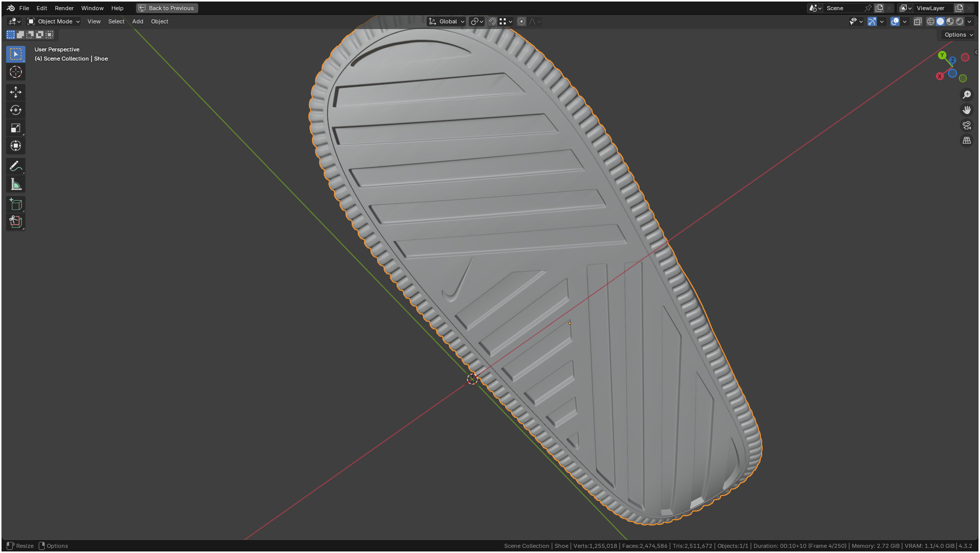Screen dimensions: 980x553
Task: Open viewport shading options dropdown
Action: [969, 21]
